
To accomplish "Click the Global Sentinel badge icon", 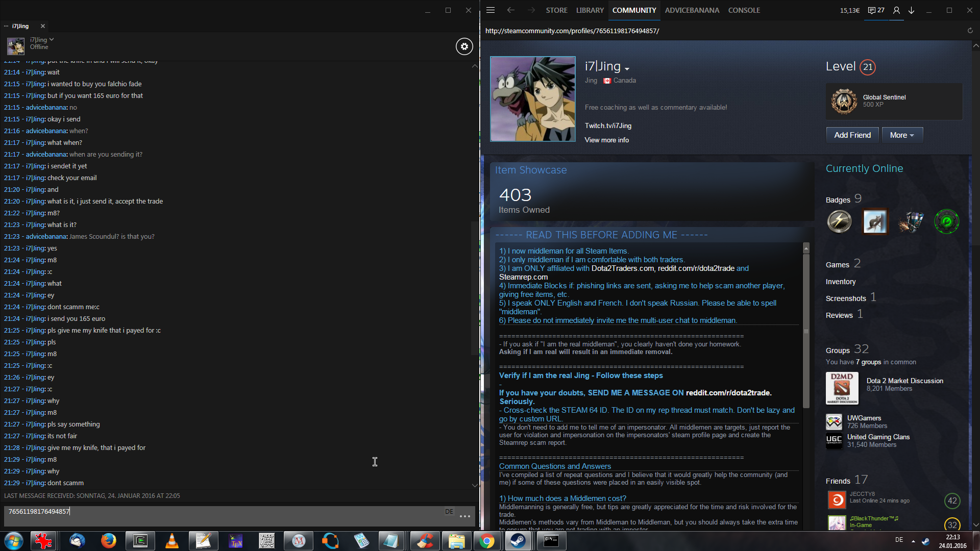I will point(844,101).
